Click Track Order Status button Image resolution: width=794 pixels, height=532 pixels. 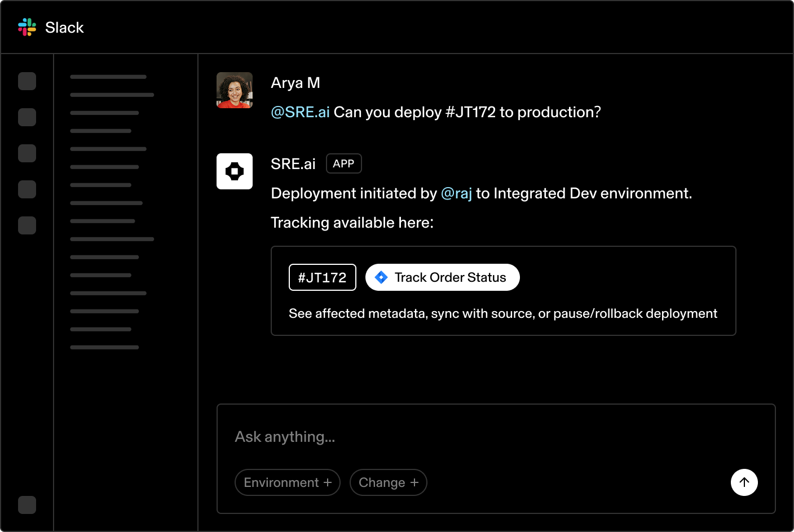(x=443, y=277)
